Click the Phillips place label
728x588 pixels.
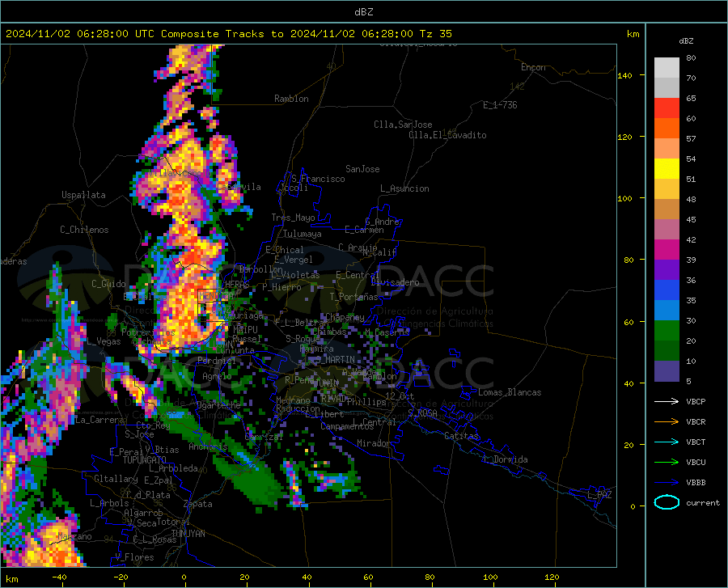pos(366,402)
